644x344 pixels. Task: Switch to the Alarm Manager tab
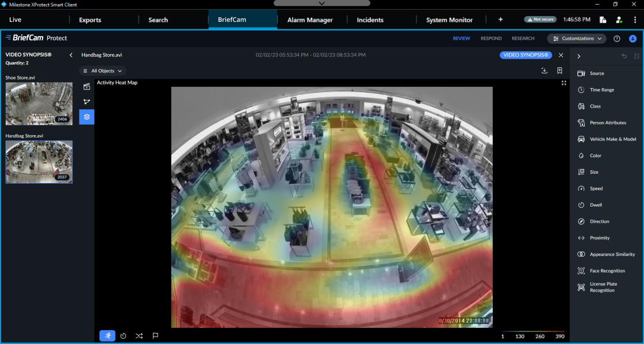[x=310, y=20]
